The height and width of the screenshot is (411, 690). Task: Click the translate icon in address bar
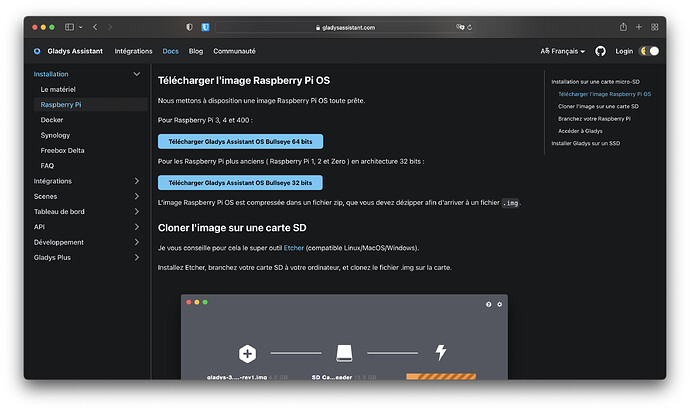[460, 27]
